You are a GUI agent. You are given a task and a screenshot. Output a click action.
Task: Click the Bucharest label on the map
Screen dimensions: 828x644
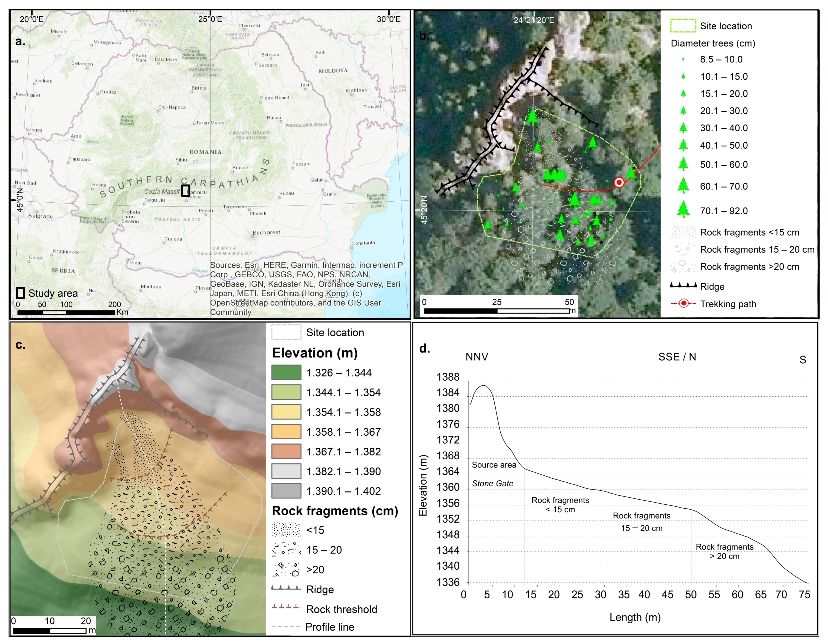tap(266, 233)
